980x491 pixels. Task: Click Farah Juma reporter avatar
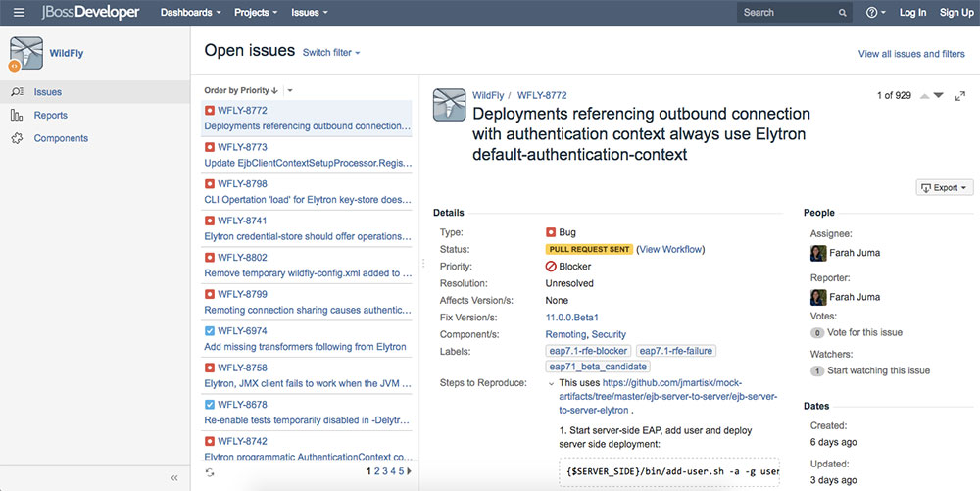pos(818,297)
